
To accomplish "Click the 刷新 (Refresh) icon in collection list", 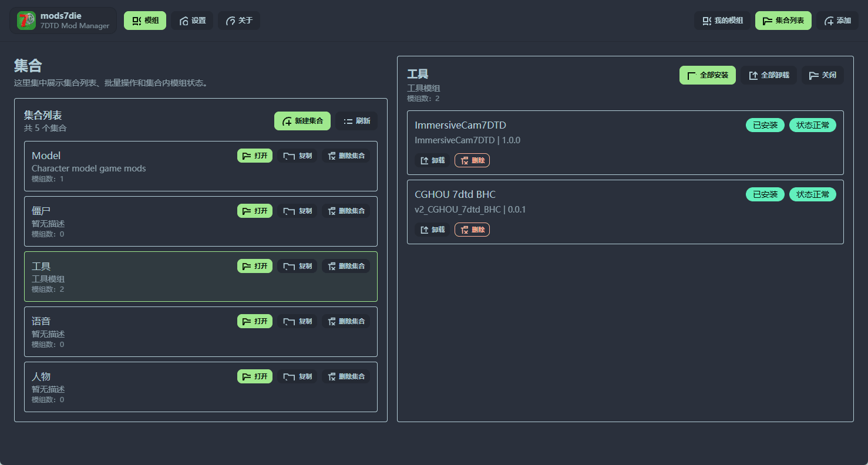I will (356, 121).
